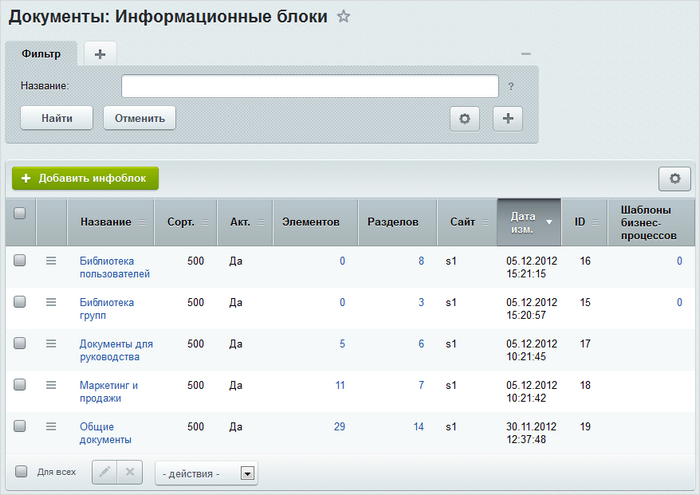Click ID value 16 cell
Viewport: 700px width, 495px height.
pos(585,261)
